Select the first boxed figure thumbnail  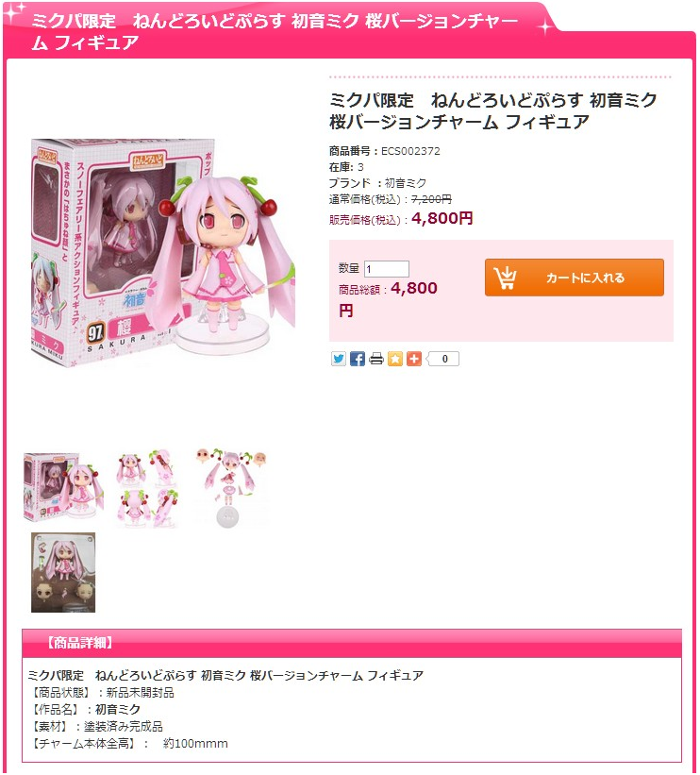coord(64,487)
